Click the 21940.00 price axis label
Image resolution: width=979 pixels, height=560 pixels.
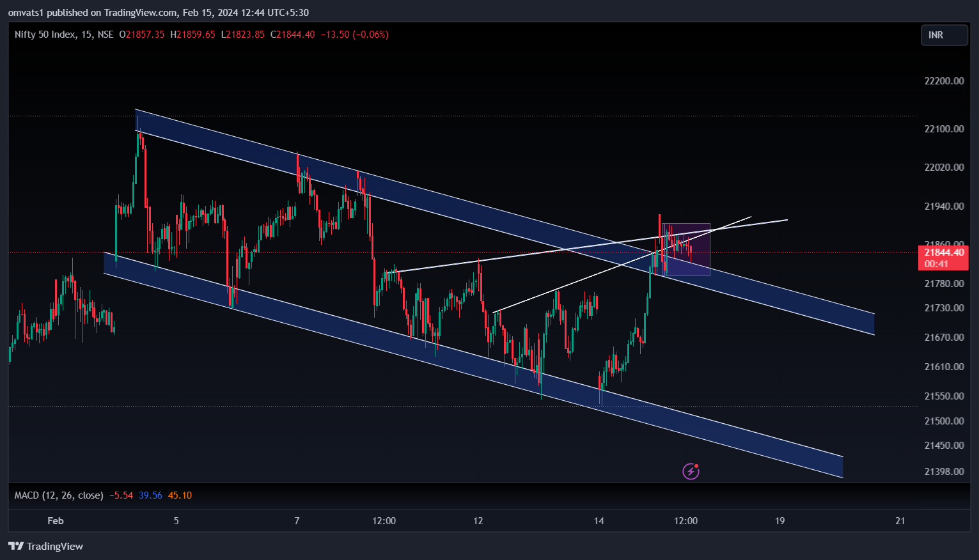[944, 206]
